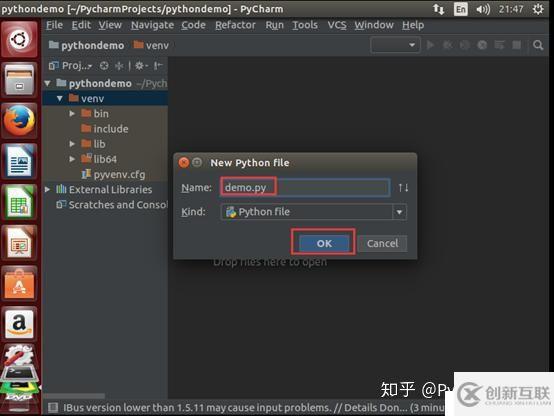Select the include folder
The width and height of the screenshot is (554, 416).
(x=105, y=129)
